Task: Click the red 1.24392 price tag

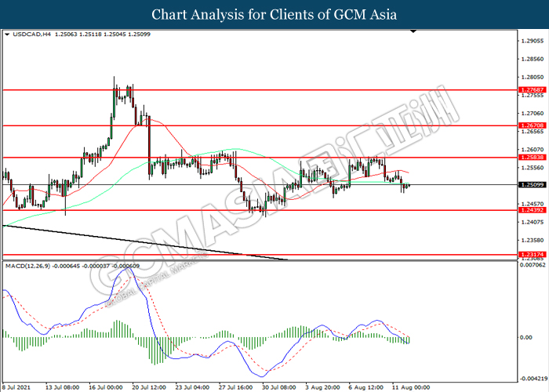Action: tap(532, 211)
